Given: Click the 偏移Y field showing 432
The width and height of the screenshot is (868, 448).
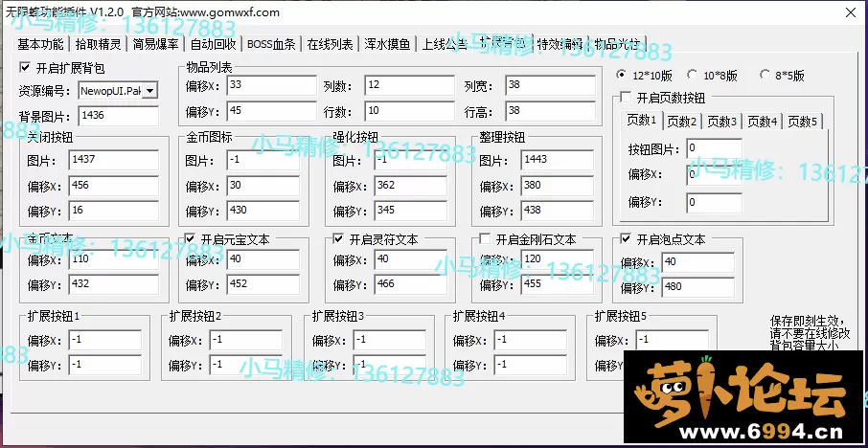Looking at the screenshot, I should [x=114, y=284].
